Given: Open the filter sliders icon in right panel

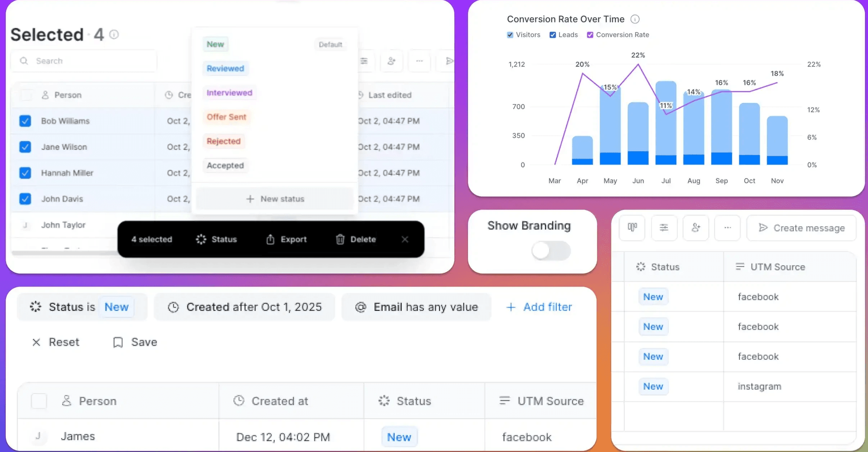Looking at the screenshot, I should (664, 228).
